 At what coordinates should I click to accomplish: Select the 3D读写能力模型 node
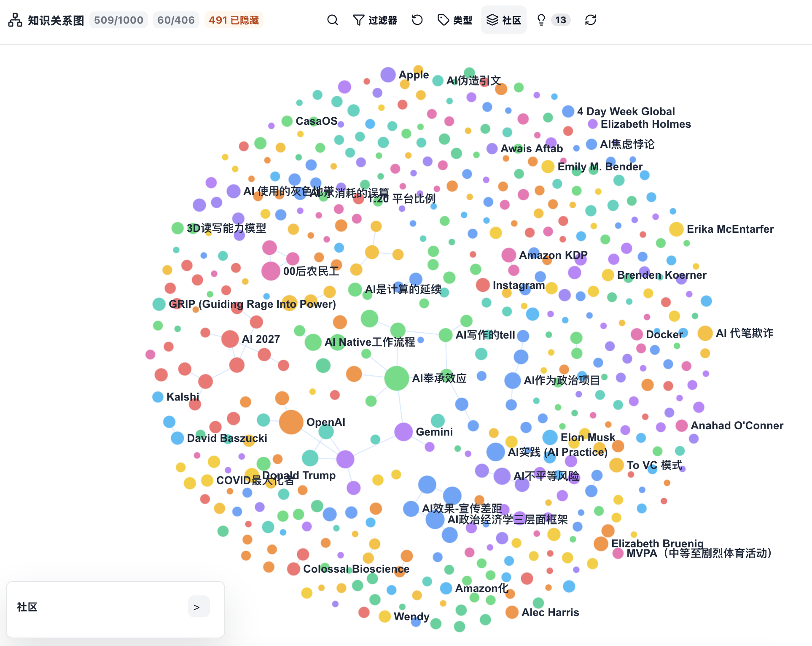click(x=177, y=228)
